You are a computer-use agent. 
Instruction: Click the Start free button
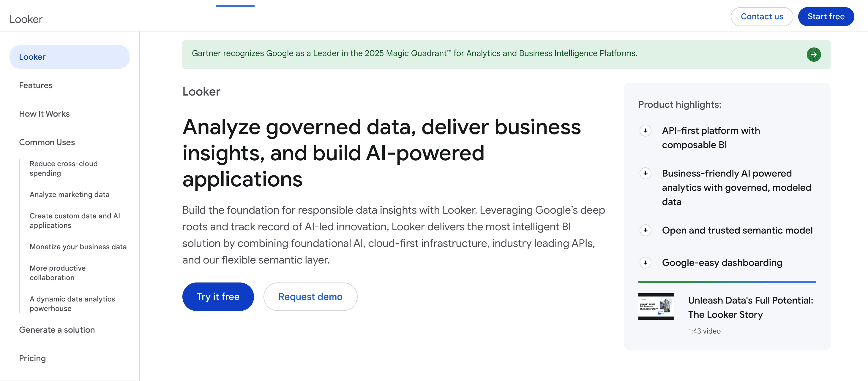[x=826, y=16]
